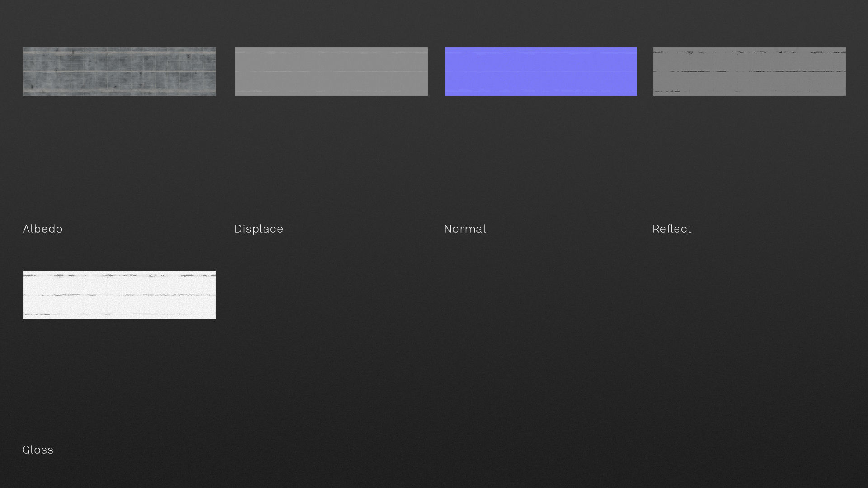Choose the flat gray displacement preview
This screenshot has width=868, height=488.
point(331,71)
